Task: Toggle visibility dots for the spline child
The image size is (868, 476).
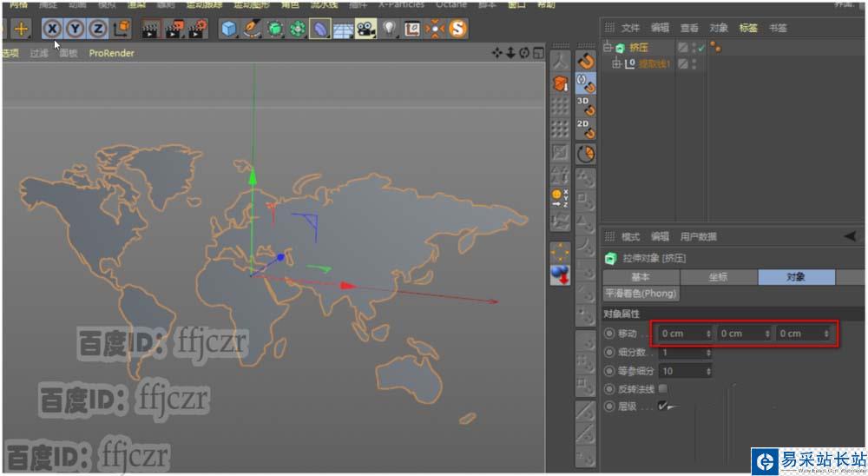Action: 694,64
